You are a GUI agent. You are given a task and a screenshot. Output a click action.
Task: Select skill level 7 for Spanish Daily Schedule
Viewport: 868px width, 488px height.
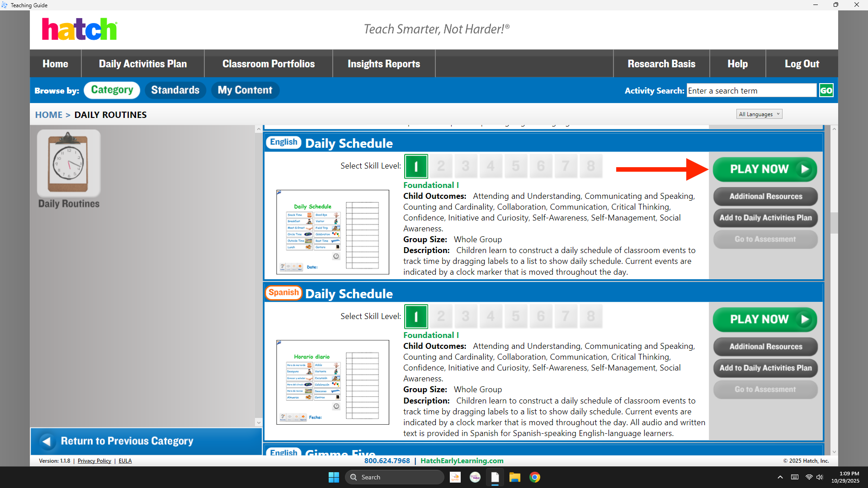(x=566, y=316)
